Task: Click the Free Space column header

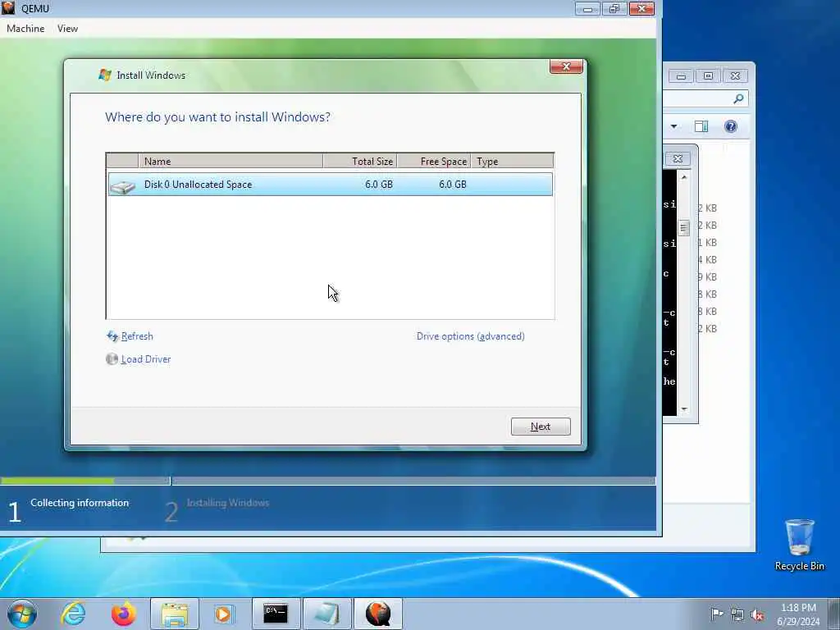Action: [434, 161]
